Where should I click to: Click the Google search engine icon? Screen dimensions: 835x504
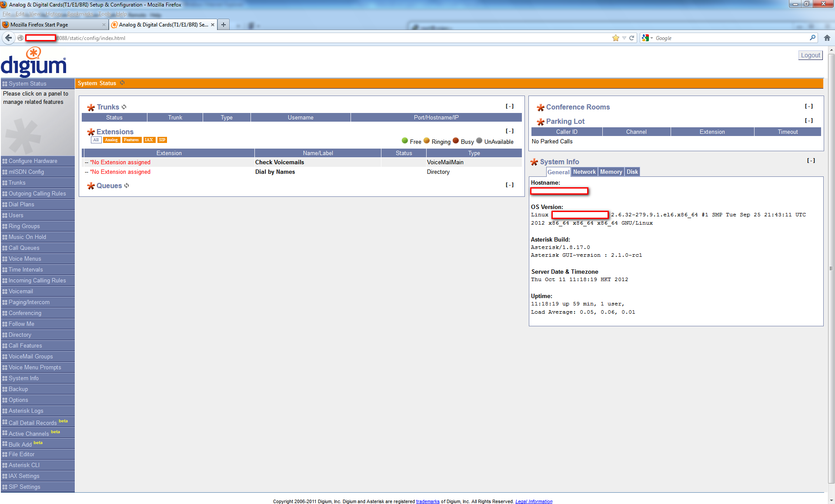pos(645,38)
